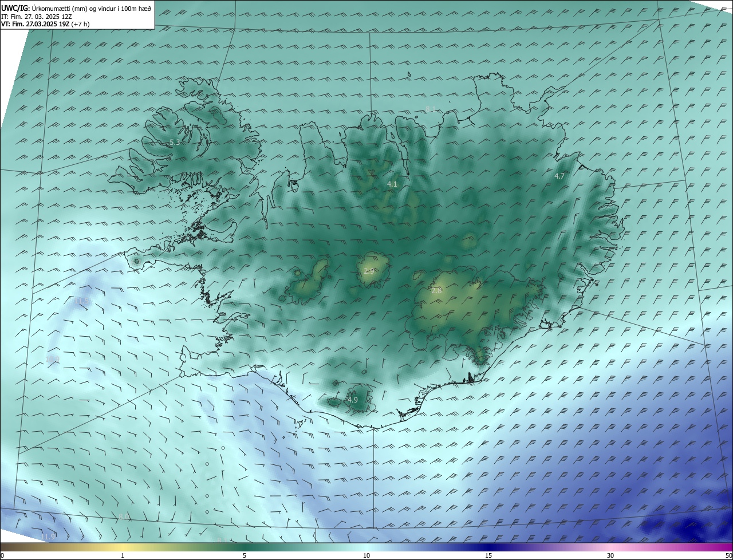
Task: Click the 5.3 value over the Westfjords
Action: 175,142
